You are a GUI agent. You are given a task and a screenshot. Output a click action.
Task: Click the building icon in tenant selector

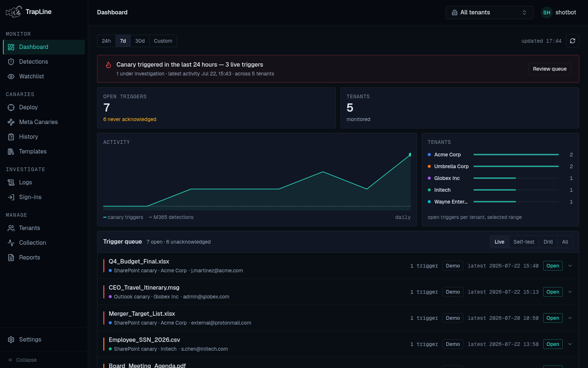pyautogui.click(x=455, y=13)
